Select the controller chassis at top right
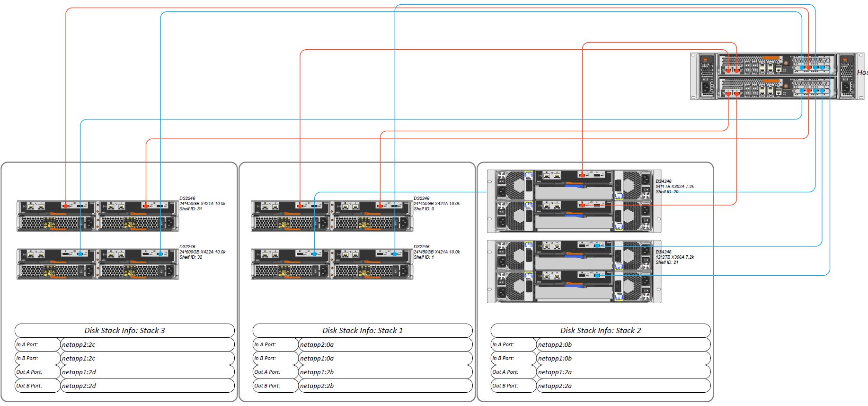The height and width of the screenshot is (406, 868). coord(773,77)
